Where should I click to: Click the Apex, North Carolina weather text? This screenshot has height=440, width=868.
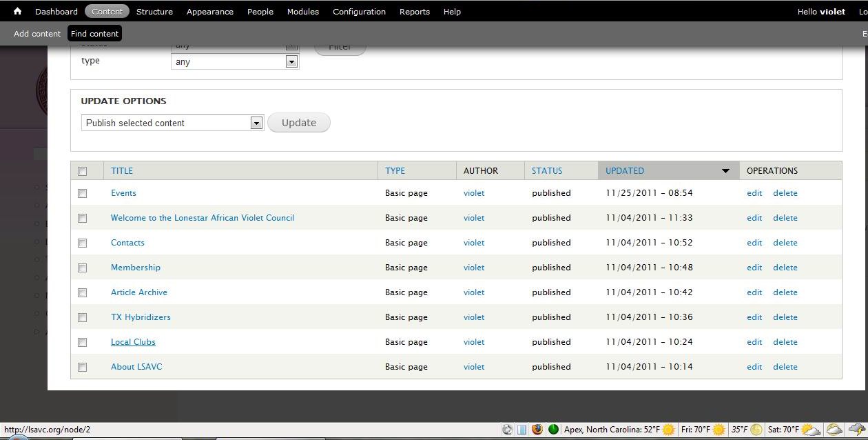pyautogui.click(x=612, y=430)
